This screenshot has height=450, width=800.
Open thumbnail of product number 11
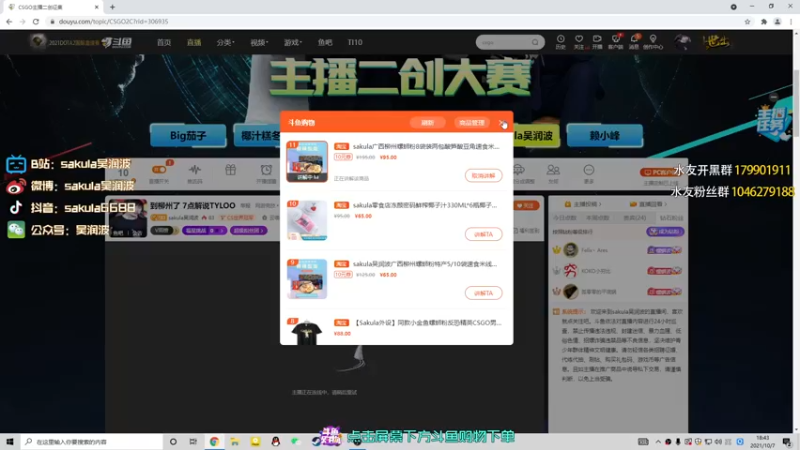[307, 161]
